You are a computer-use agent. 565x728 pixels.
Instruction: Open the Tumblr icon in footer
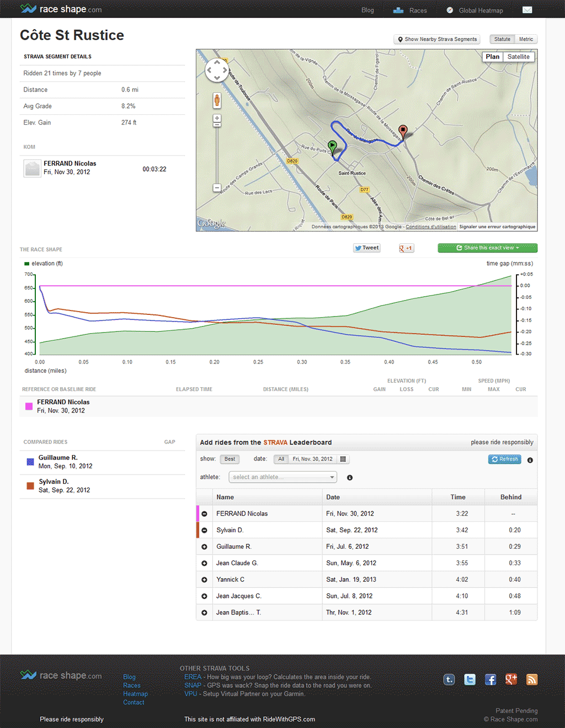[x=449, y=679]
